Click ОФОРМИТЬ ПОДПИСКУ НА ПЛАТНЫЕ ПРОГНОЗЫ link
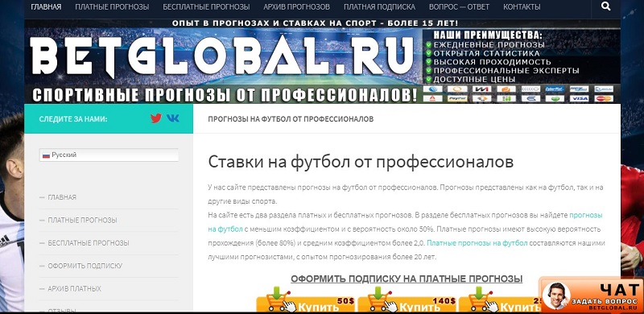This screenshot has height=314, width=644. (407, 279)
